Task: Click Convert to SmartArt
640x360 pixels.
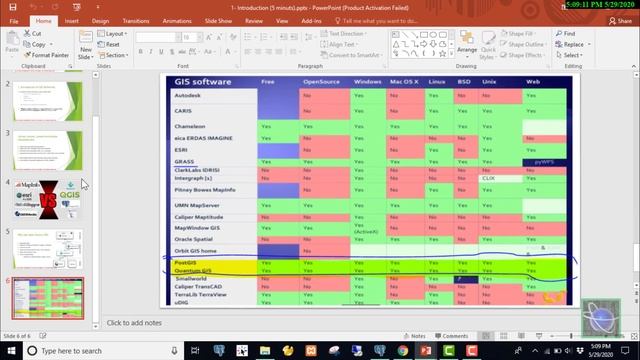Action: (x=351, y=55)
